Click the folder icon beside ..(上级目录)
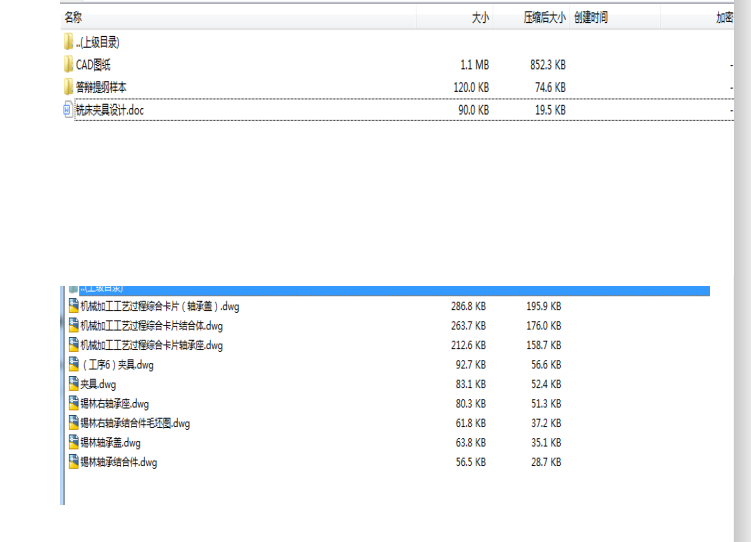The image size is (751, 542). (68, 42)
